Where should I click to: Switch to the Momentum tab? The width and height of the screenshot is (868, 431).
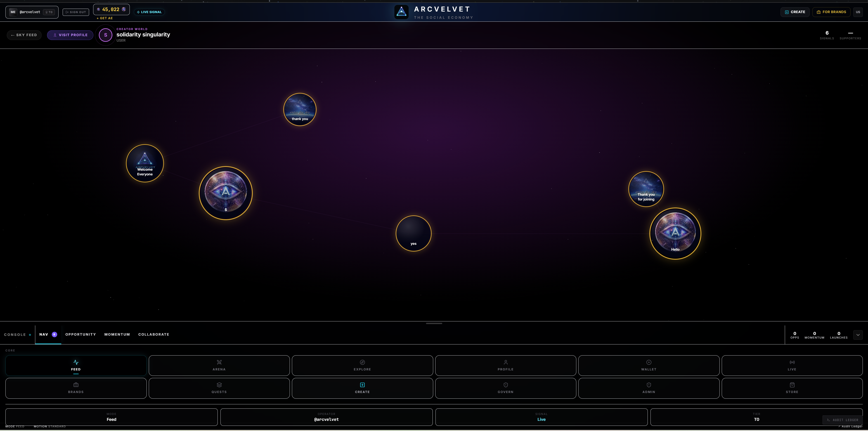tap(117, 334)
